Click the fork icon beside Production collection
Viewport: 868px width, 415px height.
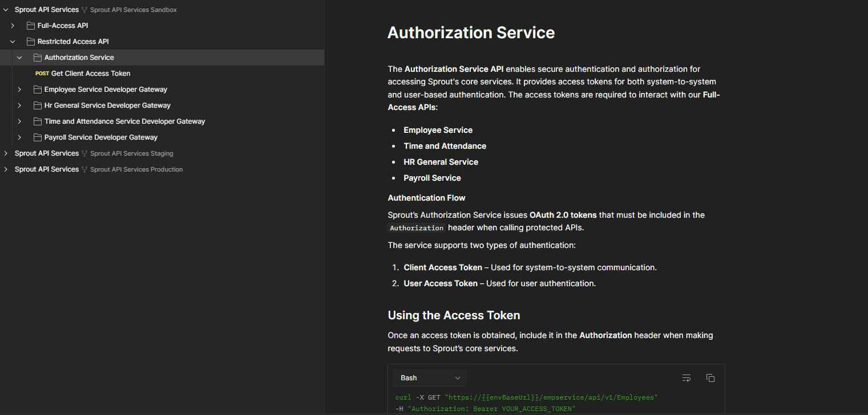[84, 169]
